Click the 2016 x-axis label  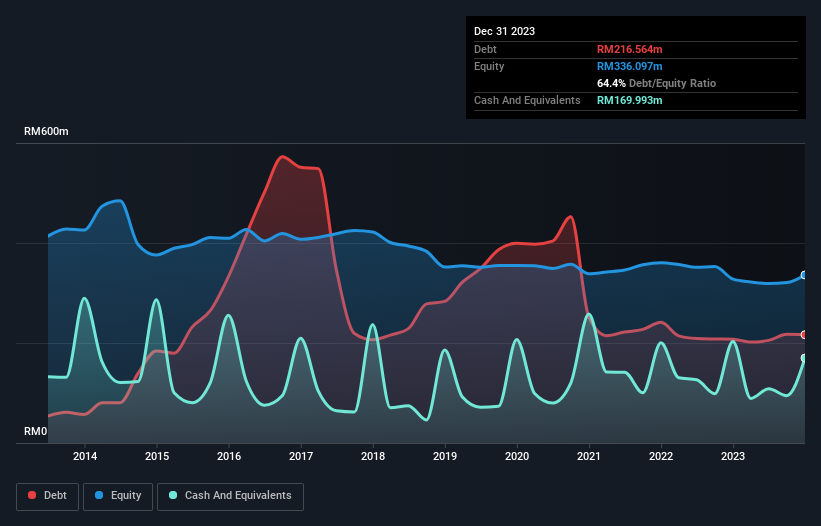(229, 456)
